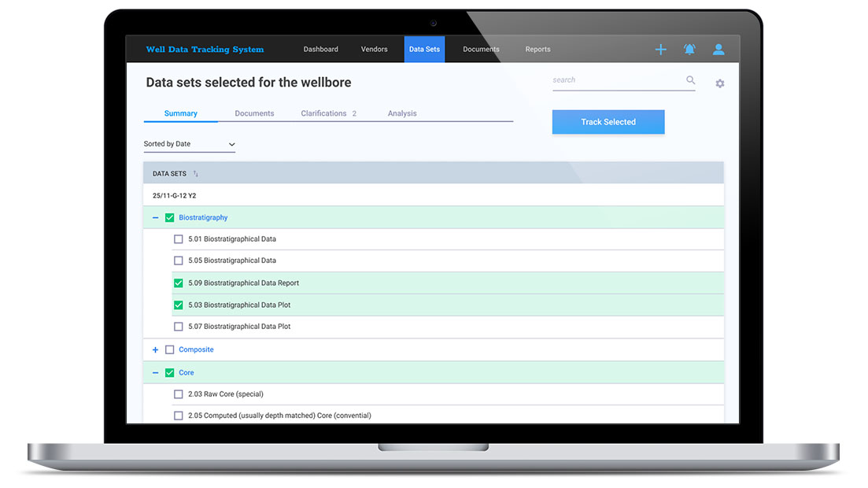The height and width of the screenshot is (488, 868).
Task: Open the settings gear icon
Action: (x=719, y=83)
